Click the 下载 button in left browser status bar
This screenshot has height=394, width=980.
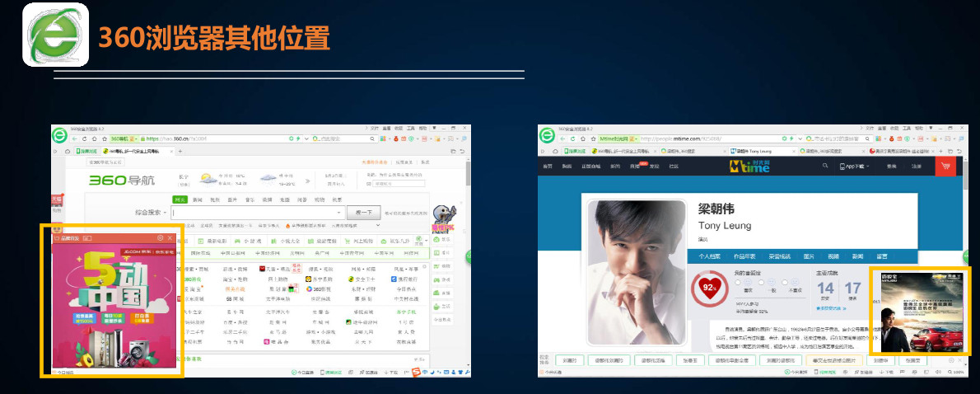(x=390, y=373)
